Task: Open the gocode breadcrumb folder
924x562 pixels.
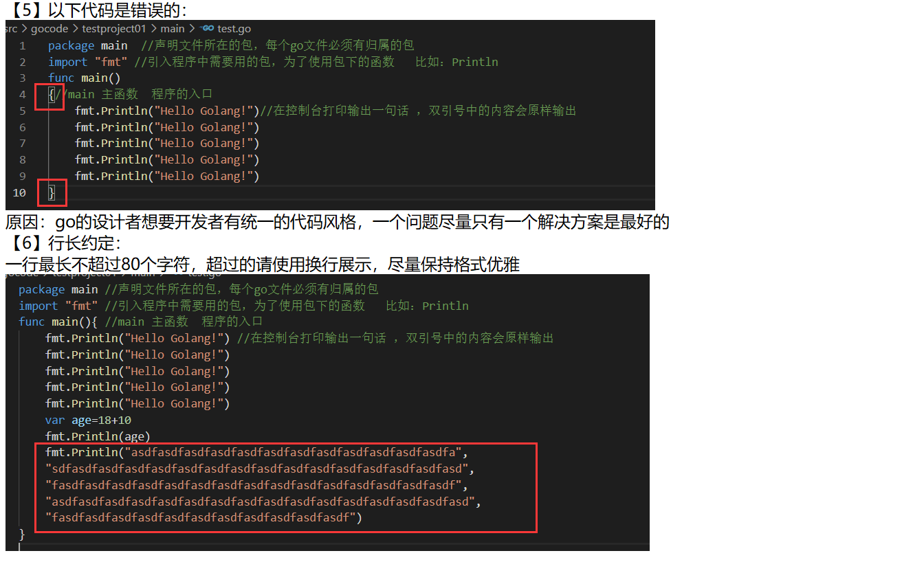Action: [49, 29]
